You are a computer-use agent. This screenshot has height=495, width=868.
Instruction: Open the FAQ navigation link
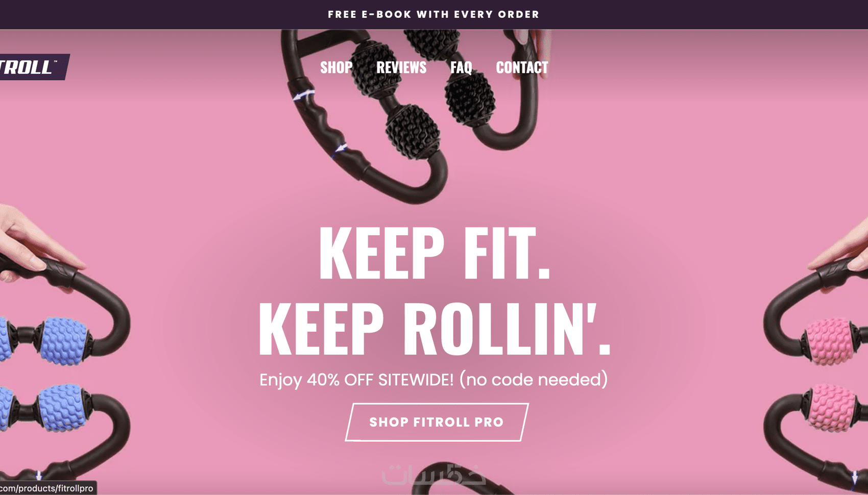(461, 67)
